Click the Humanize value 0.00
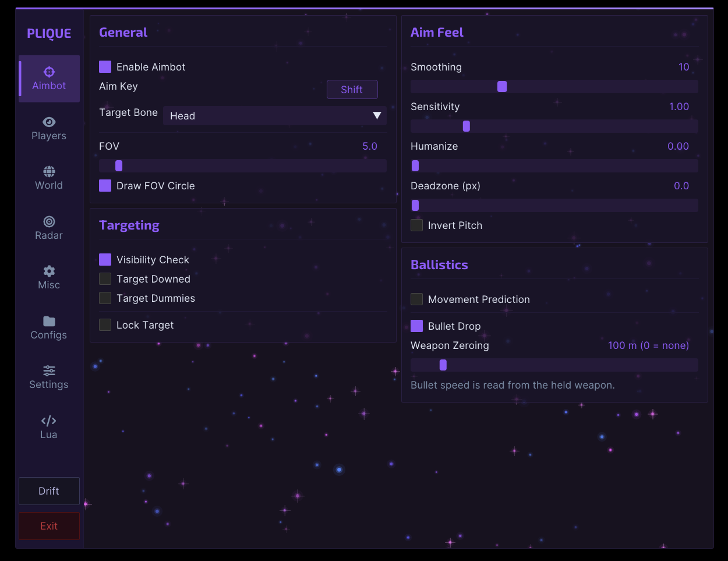This screenshot has height=561, width=728. pos(678,146)
